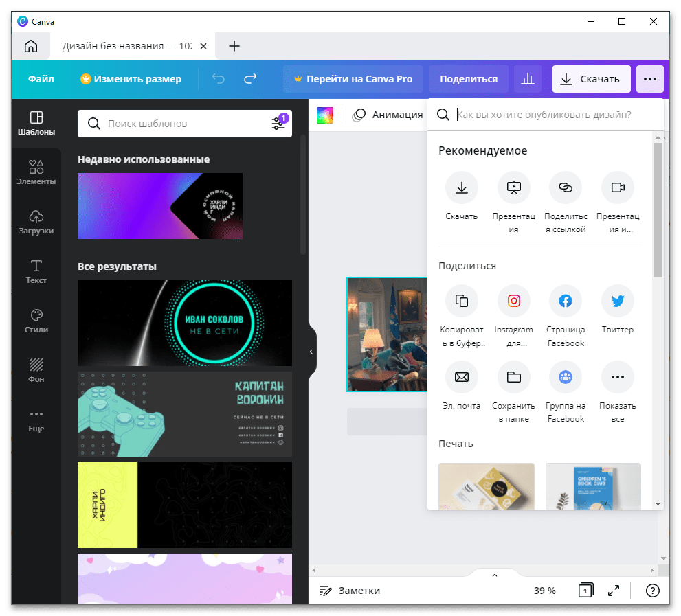Open the Файл menu
This screenshot has height=616, width=681.
pos(41,79)
